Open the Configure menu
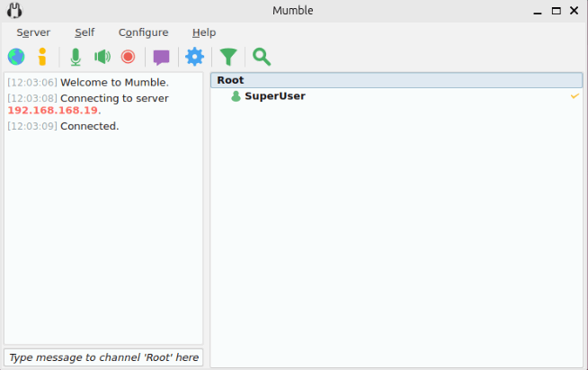Viewport: 588px width, 370px height. coord(143,32)
